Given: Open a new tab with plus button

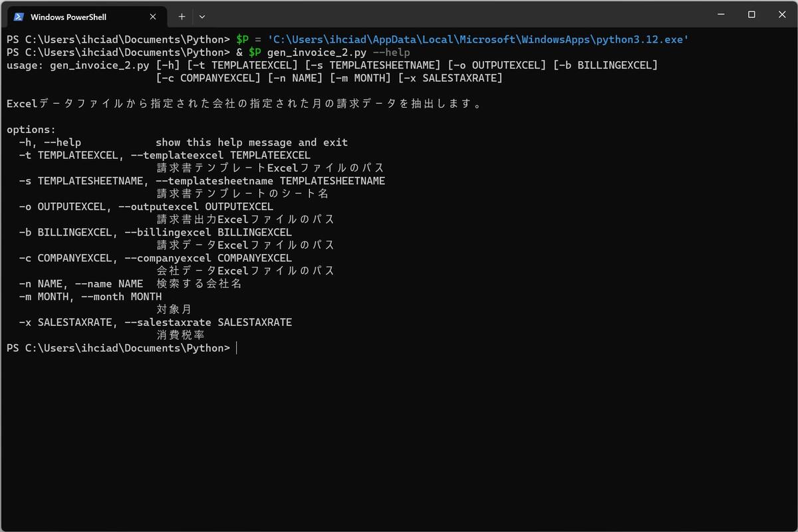Looking at the screenshot, I should click(182, 17).
